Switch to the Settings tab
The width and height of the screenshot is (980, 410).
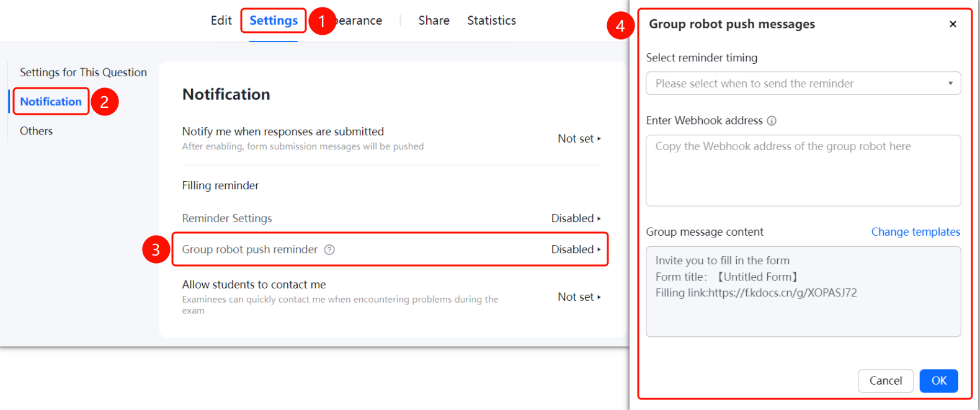(274, 20)
